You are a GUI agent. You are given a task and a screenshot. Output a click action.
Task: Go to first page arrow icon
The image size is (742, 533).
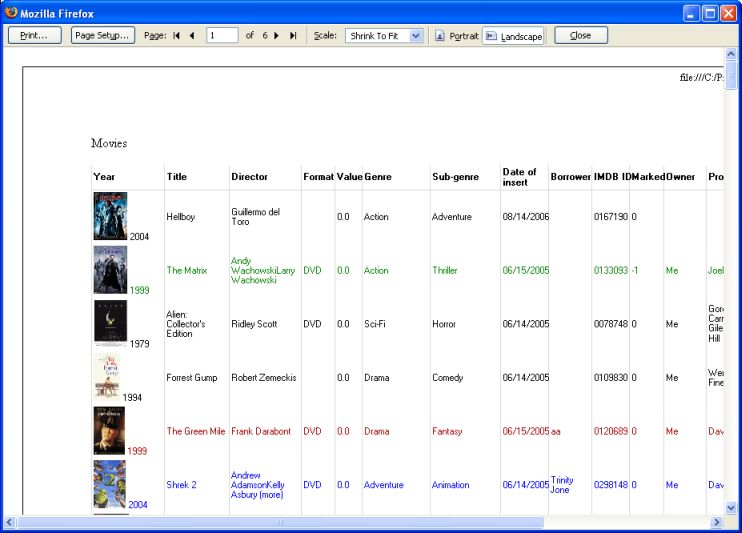[x=177, y=36]
